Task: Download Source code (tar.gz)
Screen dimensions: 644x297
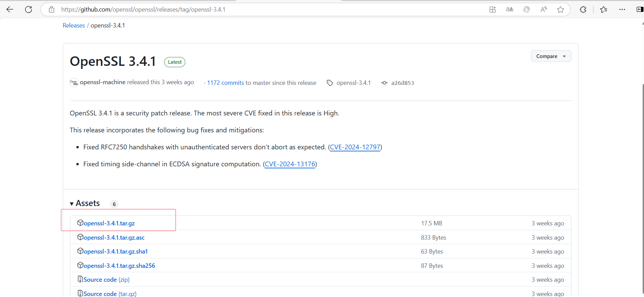Action: pos(110,294)
